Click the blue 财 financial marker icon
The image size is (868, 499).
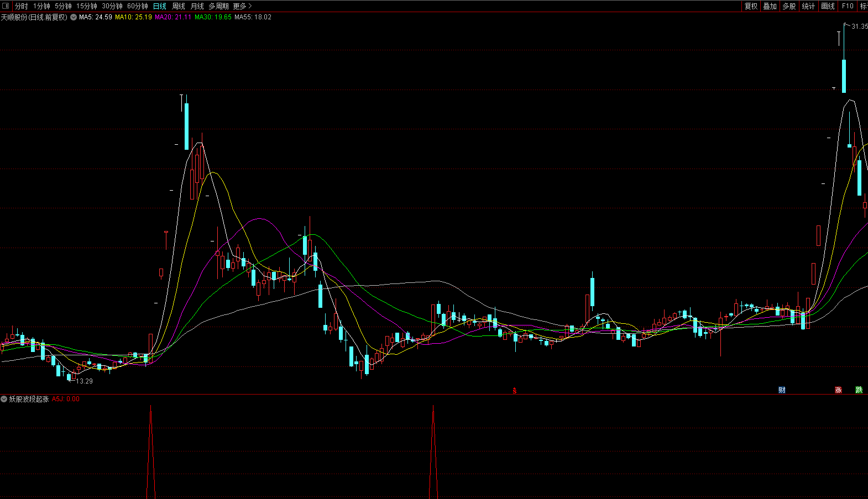[x=782, y=390]
